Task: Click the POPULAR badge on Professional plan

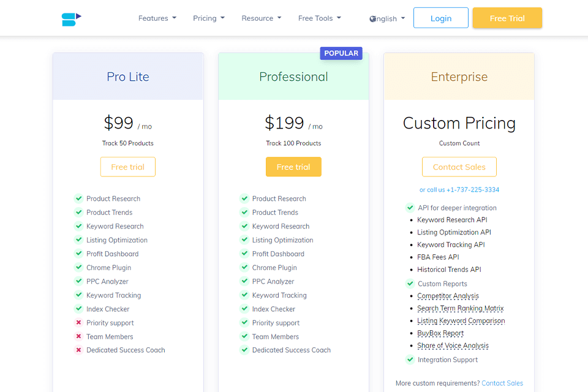Action: [x=341, y=53]
